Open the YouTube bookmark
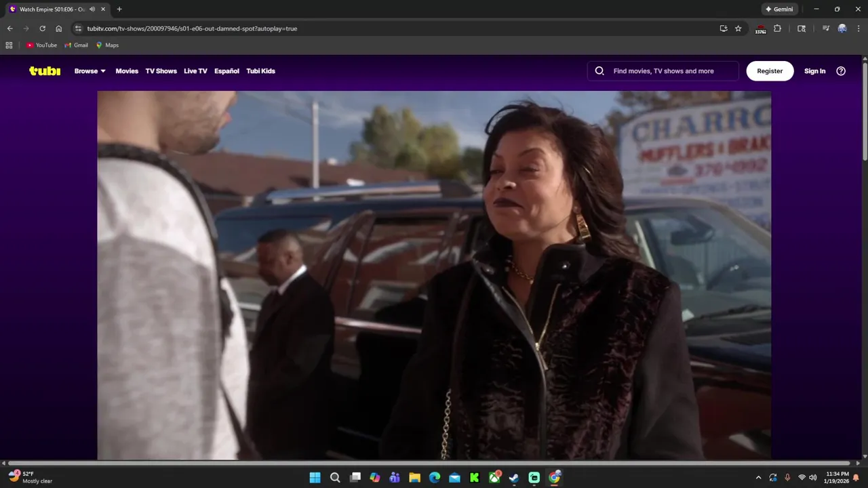This screenshot has width=868, height=488. point(41,45)
